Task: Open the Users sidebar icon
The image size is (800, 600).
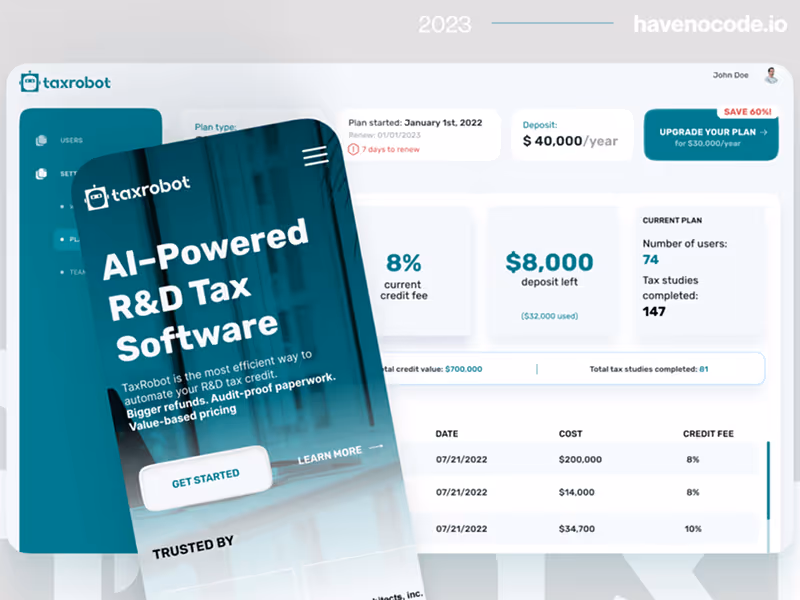Action: (41, 140)
